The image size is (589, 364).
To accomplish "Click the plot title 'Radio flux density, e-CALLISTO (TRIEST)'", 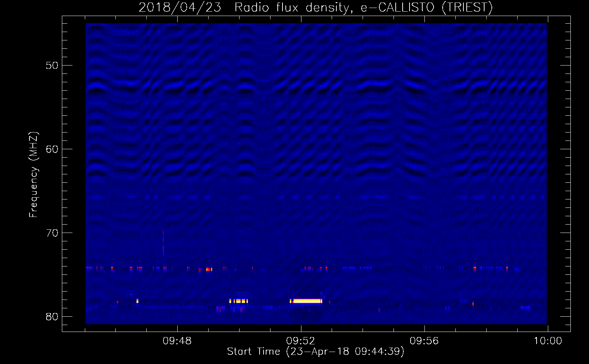I will (363, 8).
